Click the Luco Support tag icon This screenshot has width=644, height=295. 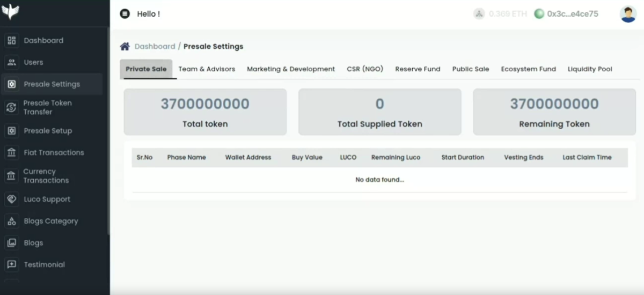coord(11,200)
